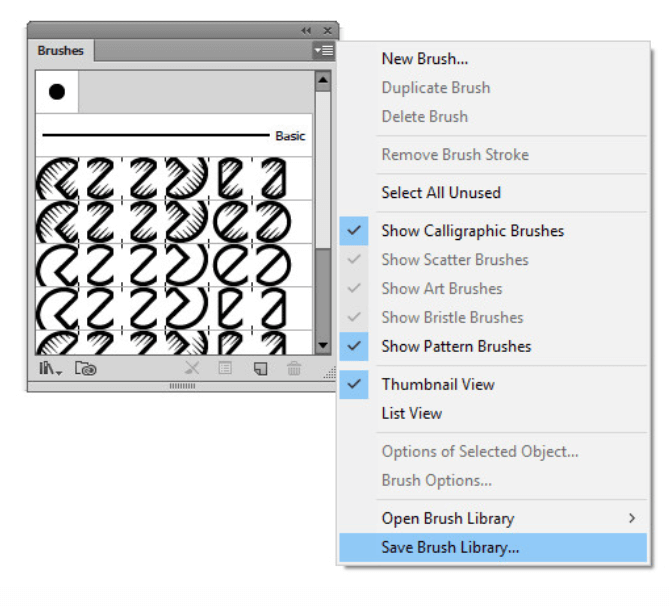Viewport: 670px width, 606px height.
Task: Choose Remove Brush Stroke menu item
Action: [493, 154]
